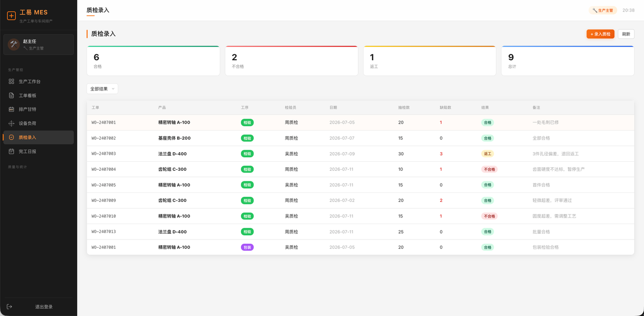Click the 结果 column header
644x316 pixels.
coord(485,108)
